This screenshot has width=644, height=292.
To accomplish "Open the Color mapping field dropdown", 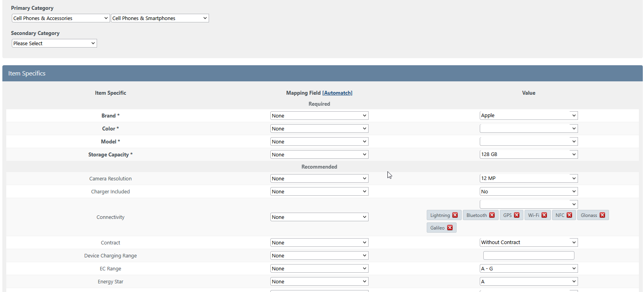I will click(319, 129).
